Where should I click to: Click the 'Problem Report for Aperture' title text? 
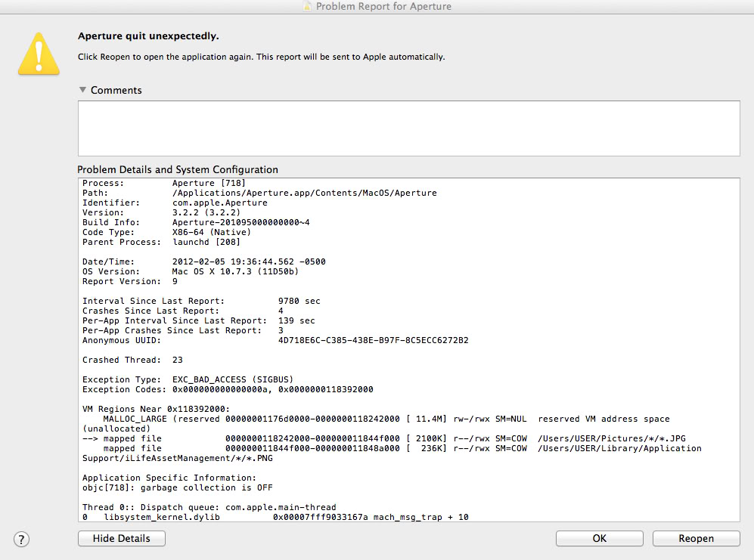[x=383, y=6]
